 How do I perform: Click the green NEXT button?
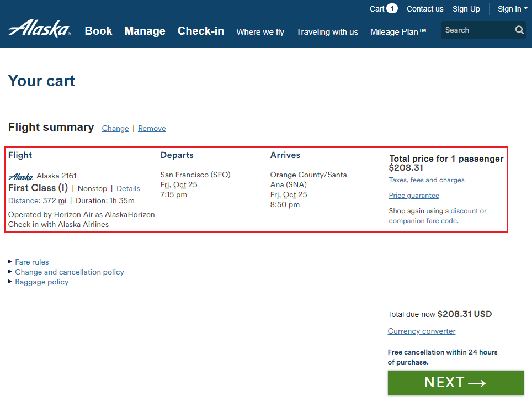[x=456, y=383]
